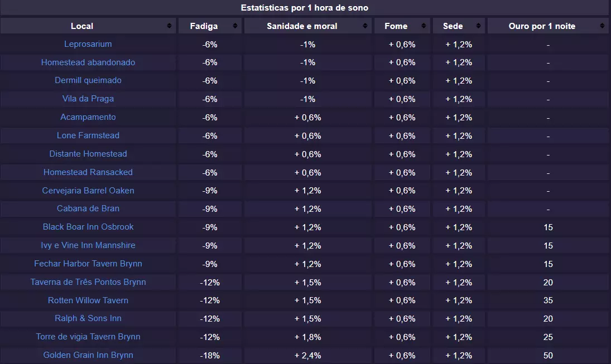Open Golden Grain Inn Brynn link
This screenshot has width=611, height=364.
pos(88,355)
